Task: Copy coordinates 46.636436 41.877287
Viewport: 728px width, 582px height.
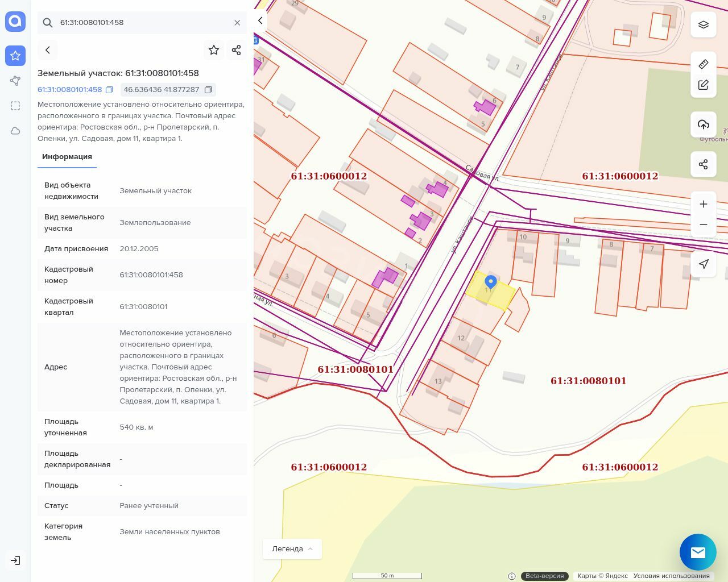Action: pos(208,90)
